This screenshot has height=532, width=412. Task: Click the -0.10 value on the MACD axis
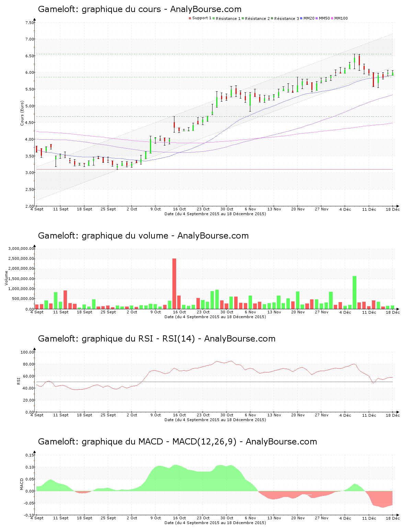29,515
